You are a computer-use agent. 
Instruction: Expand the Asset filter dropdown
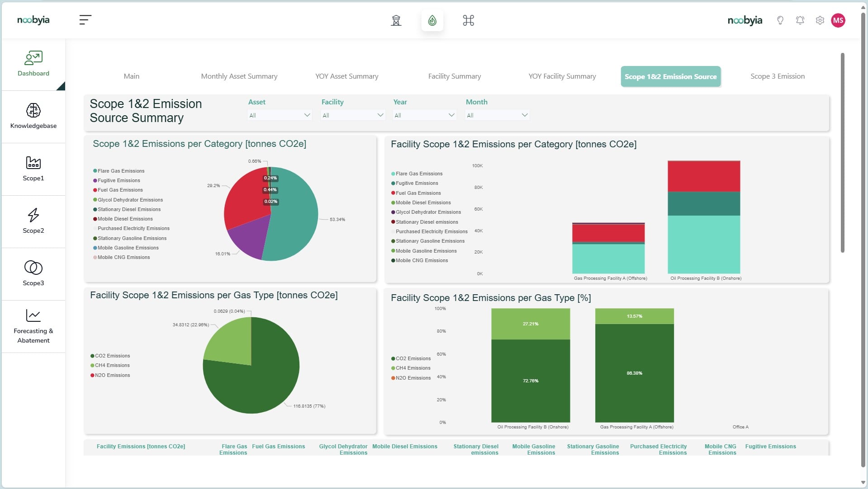(x=280, y=115)
